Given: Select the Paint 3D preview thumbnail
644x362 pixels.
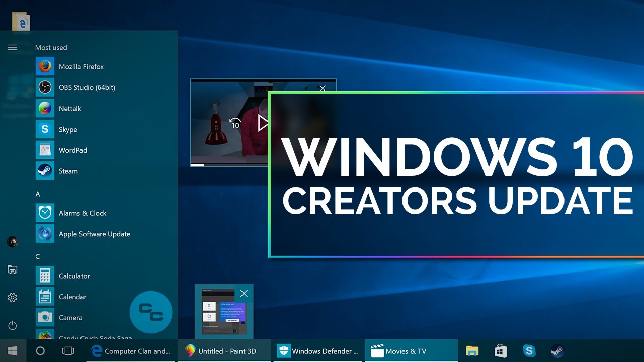Looking at the screenshot, I should (224, 312).
